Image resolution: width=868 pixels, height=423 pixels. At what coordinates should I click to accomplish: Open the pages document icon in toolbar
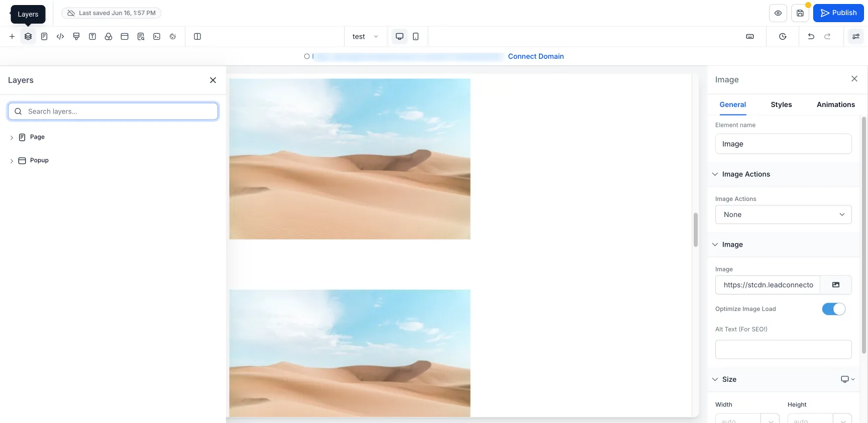(44, 37)
